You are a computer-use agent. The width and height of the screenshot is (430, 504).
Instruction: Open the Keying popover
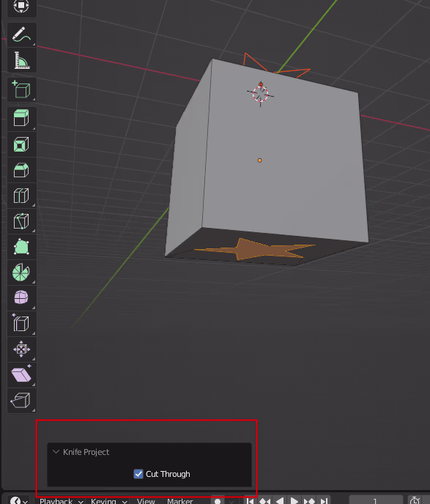pyautogui.click(x=108, y=501)
